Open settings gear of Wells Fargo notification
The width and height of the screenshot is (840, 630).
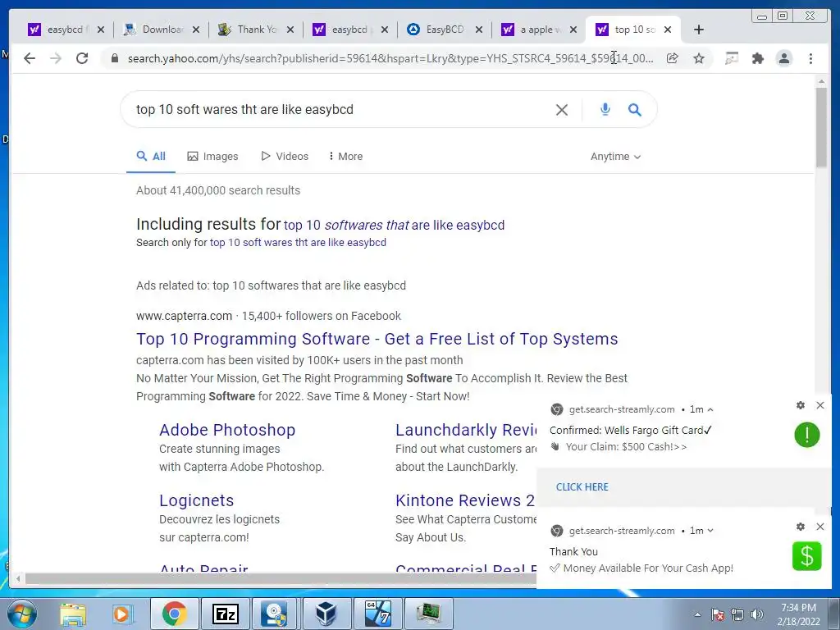(801, 405)
